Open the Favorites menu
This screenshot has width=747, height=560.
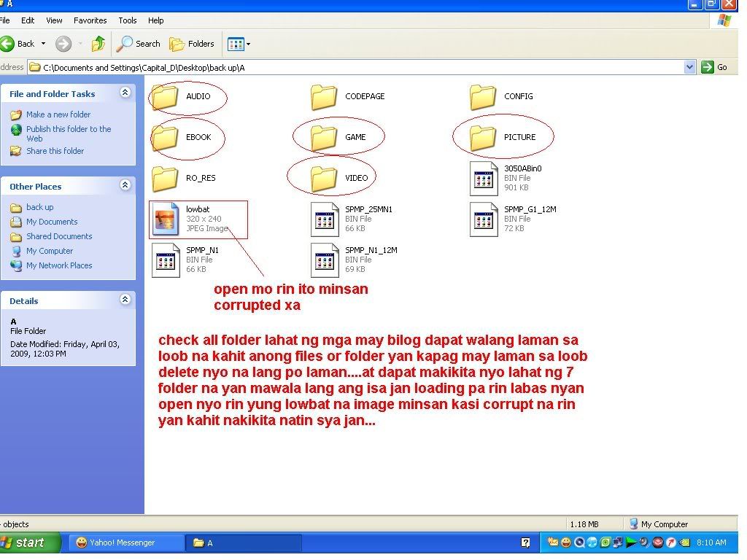90,20
